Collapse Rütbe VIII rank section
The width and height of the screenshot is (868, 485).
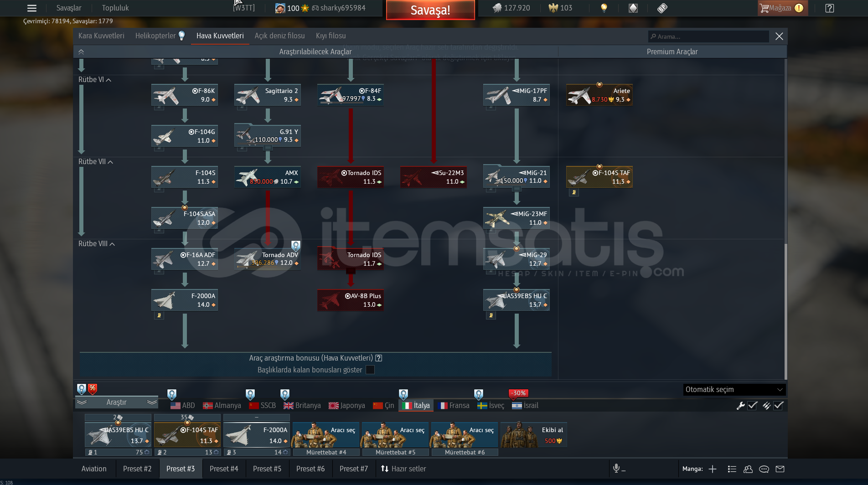click(x=96, y=243)
